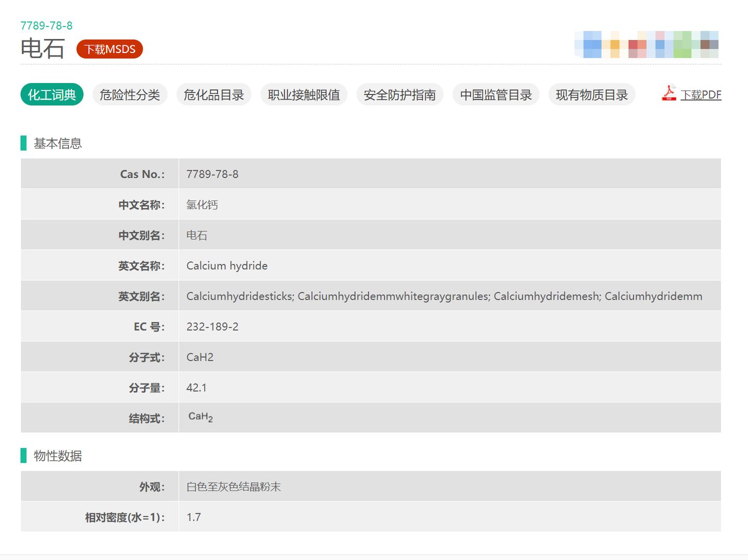The image size is (748, 560).
Task: Click the Chinese name value 氢化钙
Action: coord(202,205)
